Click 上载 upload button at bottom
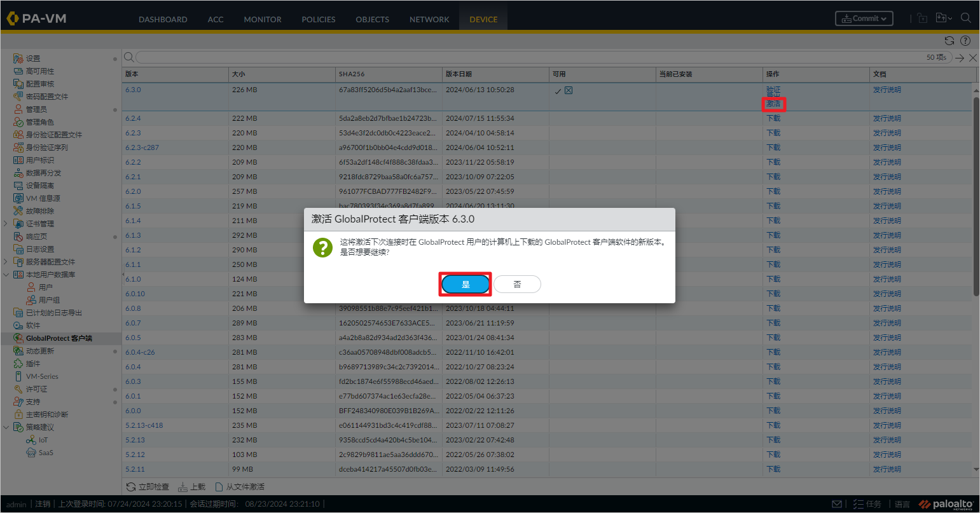Viewport: 980px width, 513px height. pyautogui.click(x=191, y=487)
